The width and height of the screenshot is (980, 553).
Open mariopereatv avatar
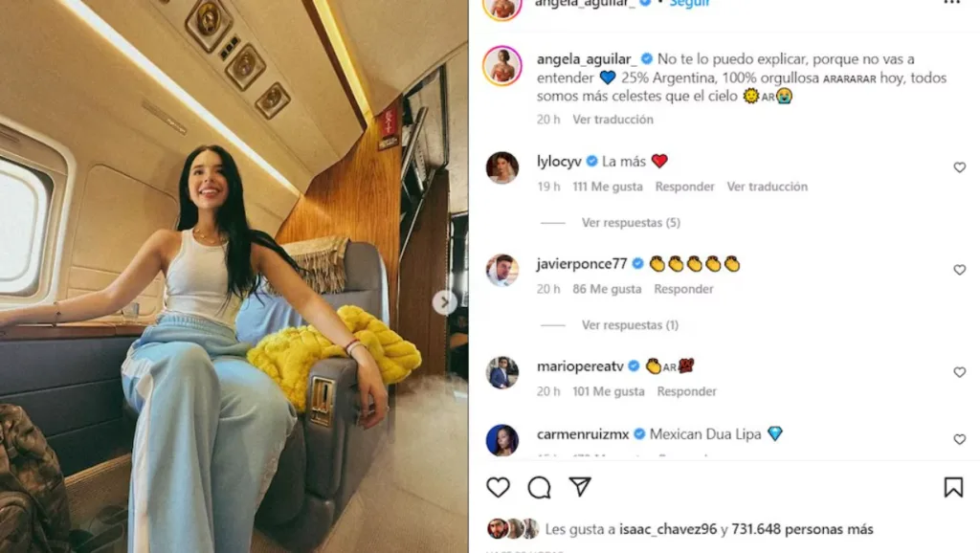pyautogui.click(x=501, y=372)
